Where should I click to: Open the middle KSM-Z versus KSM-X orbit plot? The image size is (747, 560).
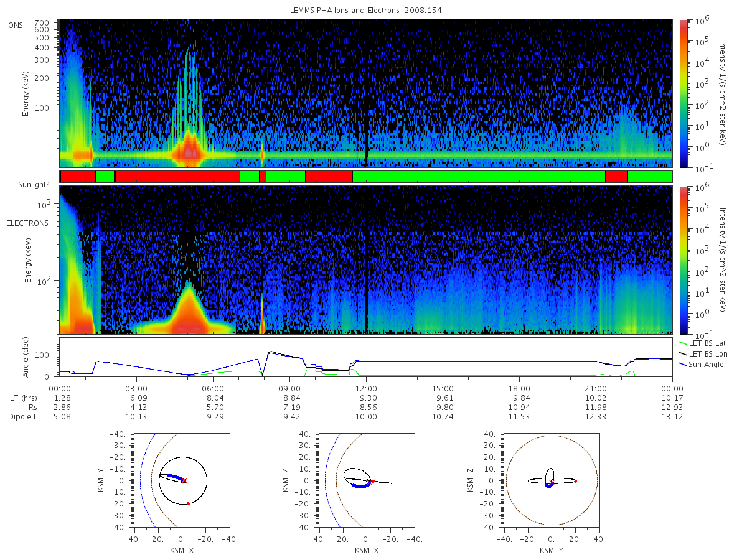tap(366, 480)
